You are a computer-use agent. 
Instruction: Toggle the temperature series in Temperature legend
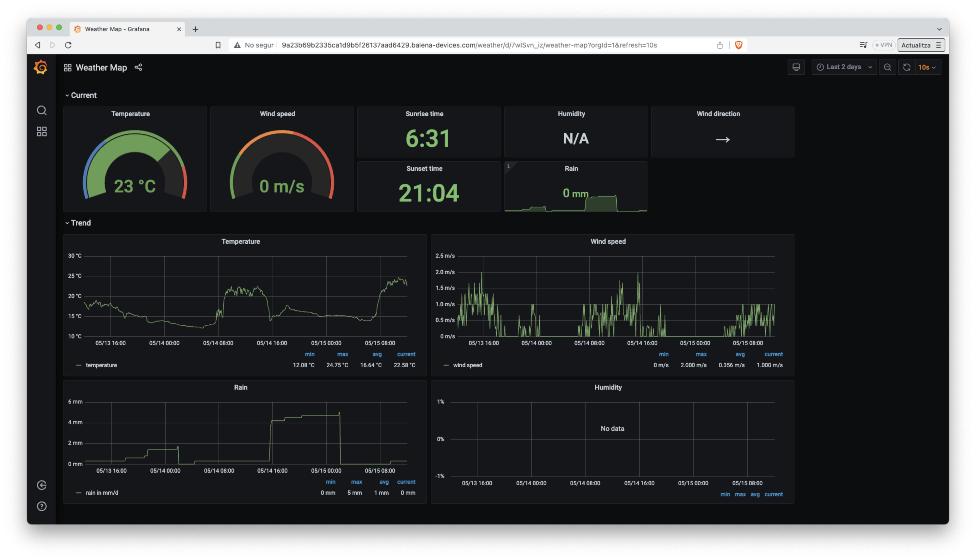pyautogui.click(x=101, y=365)
